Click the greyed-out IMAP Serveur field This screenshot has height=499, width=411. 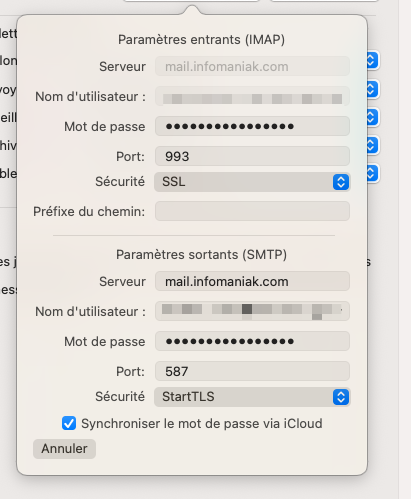252,66
